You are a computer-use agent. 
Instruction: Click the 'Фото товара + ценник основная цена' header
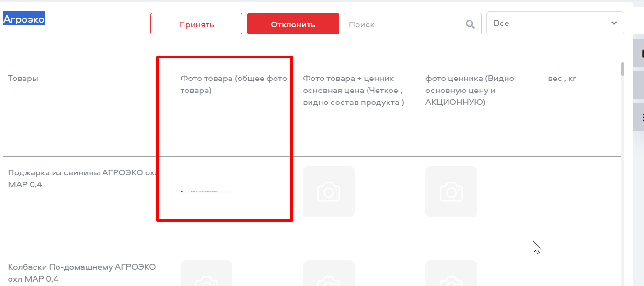(x=354, y=90)
